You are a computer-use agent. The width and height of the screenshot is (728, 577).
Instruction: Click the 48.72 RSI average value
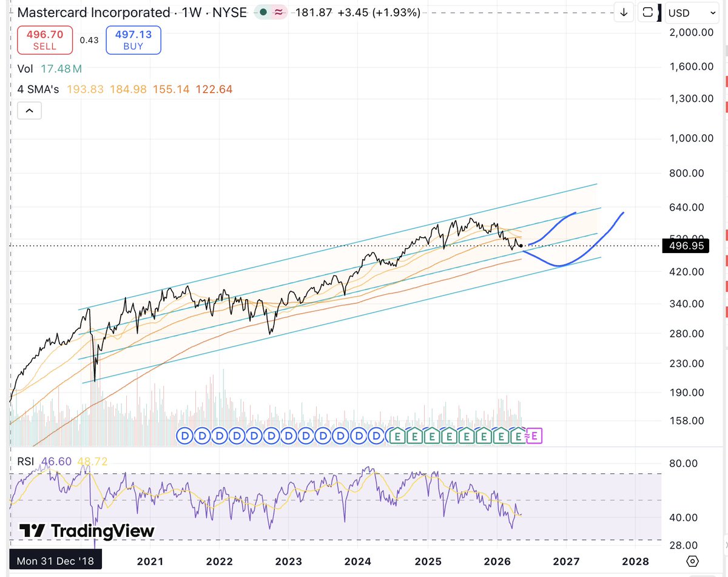point(92,462)
